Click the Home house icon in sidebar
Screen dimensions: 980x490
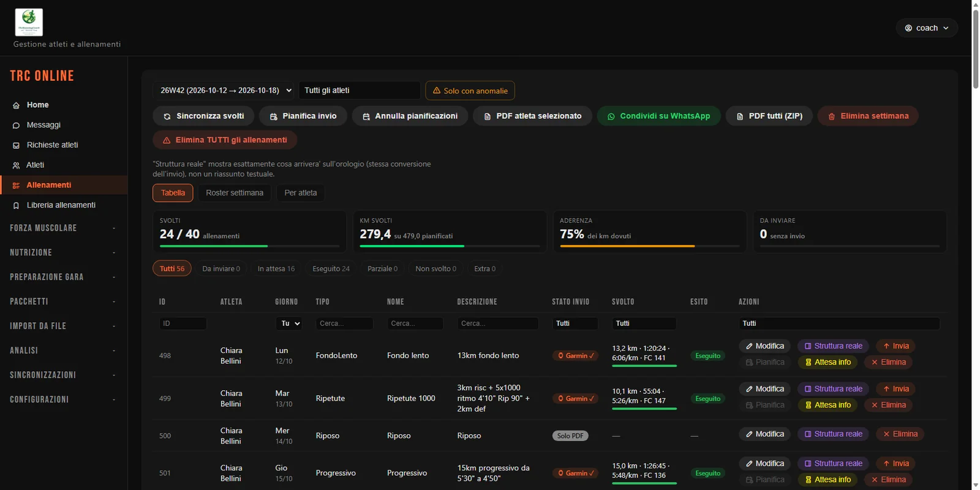pos(16,105)
